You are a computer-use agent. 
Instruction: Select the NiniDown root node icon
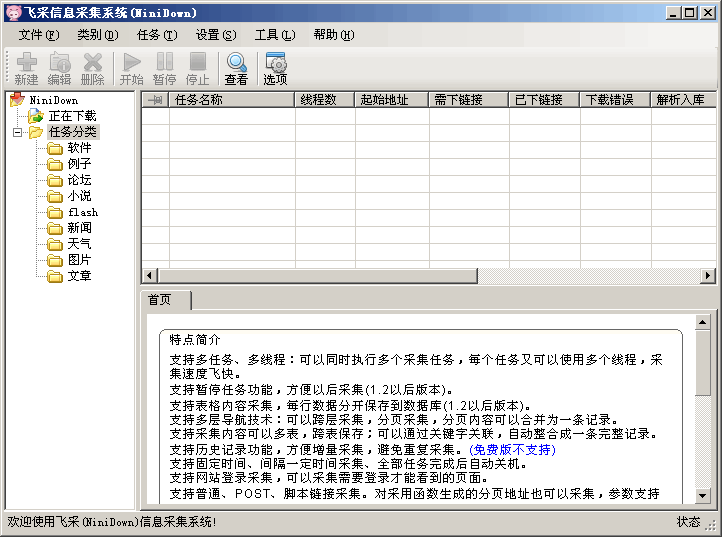[x=17, y=99]
